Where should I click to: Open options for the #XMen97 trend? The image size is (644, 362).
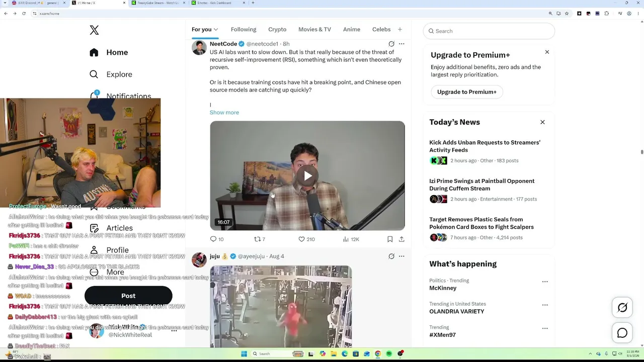pos(545,328)
